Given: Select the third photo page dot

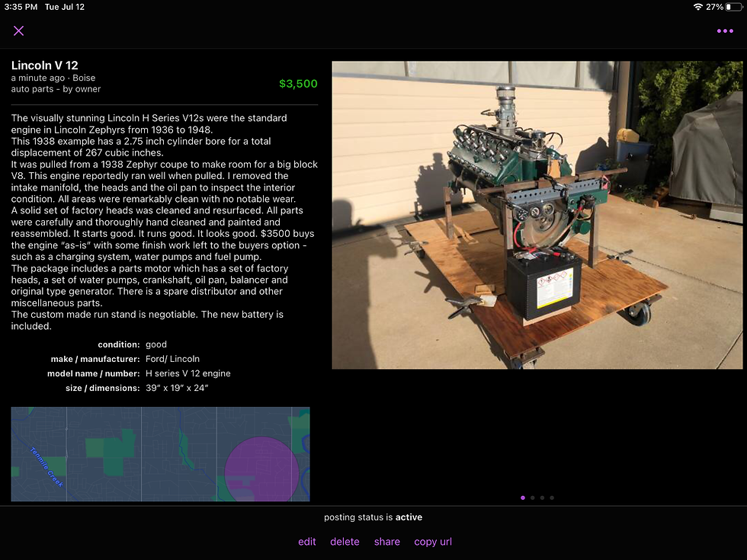Looking at the screenshot, I should [x=542, y=498].
